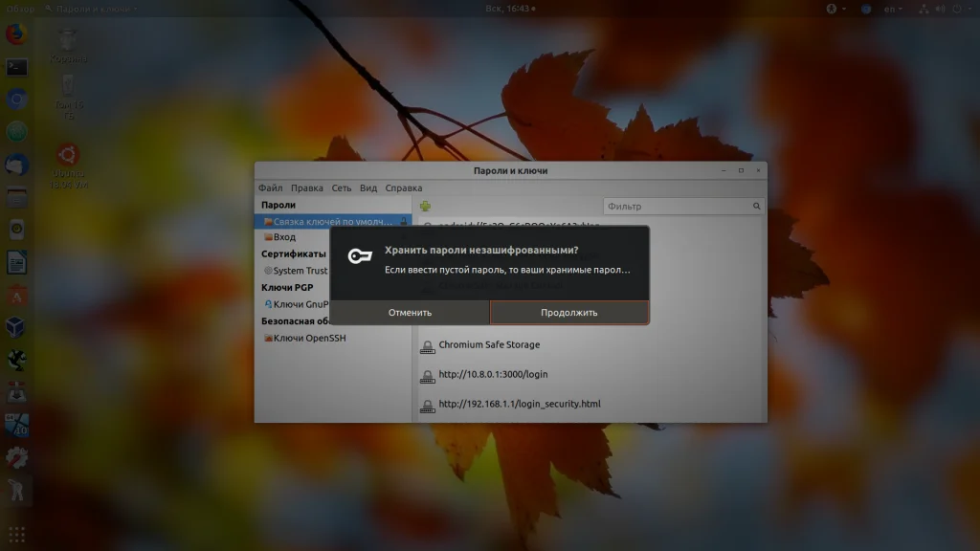This screenshot has height=551, width=980.
Task: Launch Firefox from the dock
Action: click(17, 33)
